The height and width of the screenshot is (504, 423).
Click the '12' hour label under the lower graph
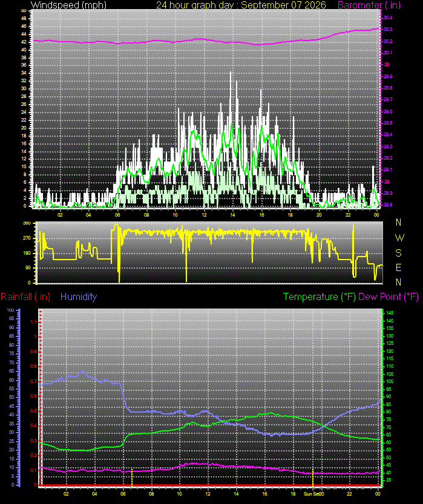coord(208,494)
